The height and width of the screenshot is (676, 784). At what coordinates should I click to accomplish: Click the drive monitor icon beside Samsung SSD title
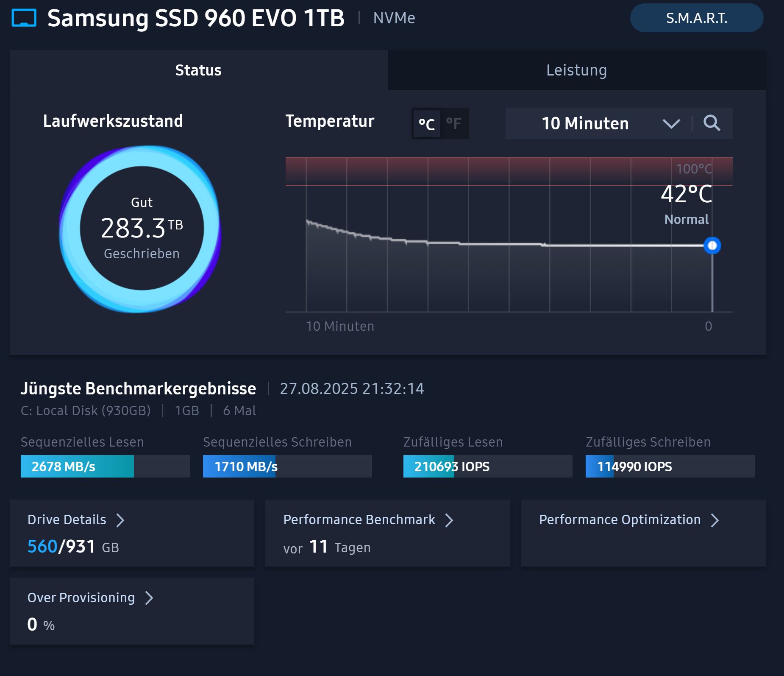pos(24,18)
